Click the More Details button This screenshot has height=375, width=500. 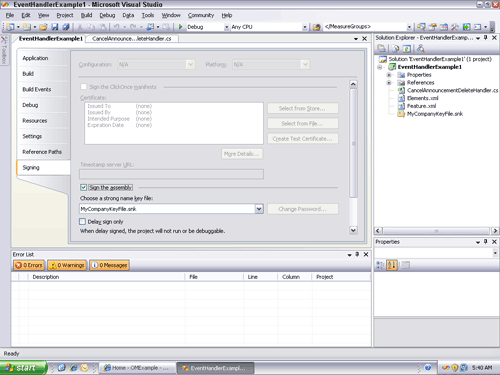pyautogui.click(x=242, y=154)
